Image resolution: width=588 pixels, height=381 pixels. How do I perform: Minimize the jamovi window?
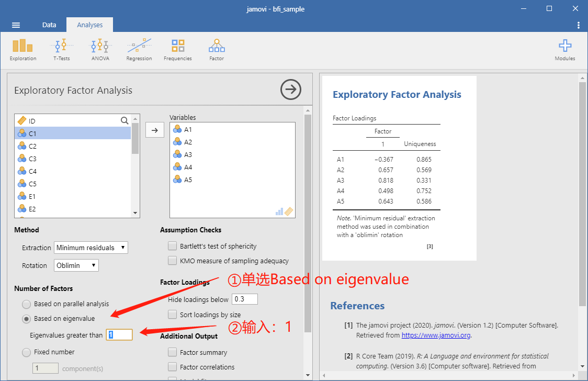(x=524, y=8)
